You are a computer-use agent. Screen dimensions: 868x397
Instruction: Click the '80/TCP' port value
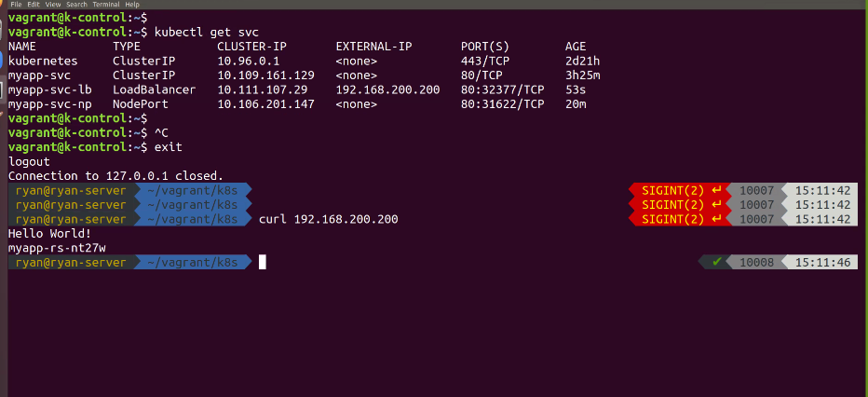[x=481, y=75]
